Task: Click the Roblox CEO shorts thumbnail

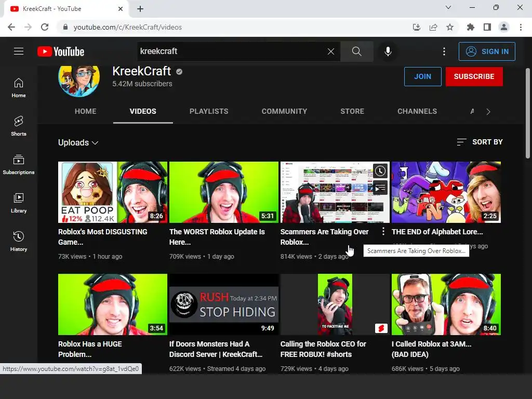Action: (x=335, y=304)
